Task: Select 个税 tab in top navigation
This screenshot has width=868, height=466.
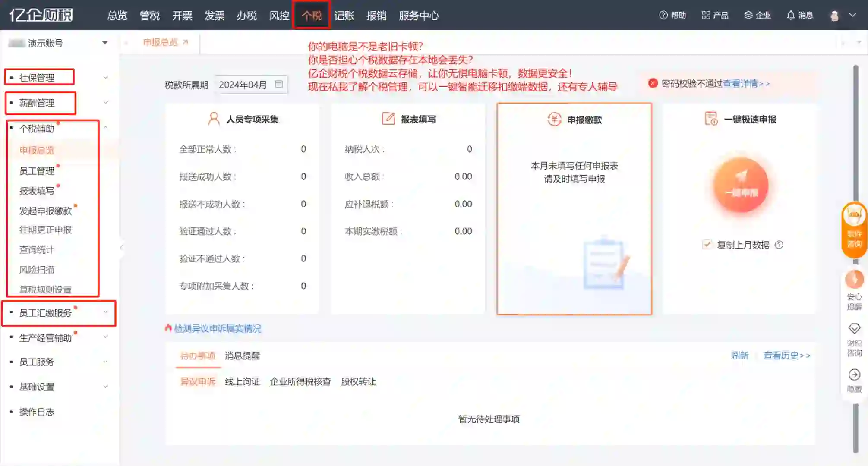Action: click(312, 16)
